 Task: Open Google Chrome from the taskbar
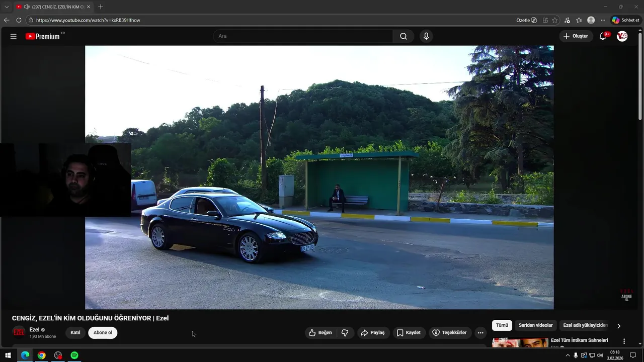pos(42,355)
